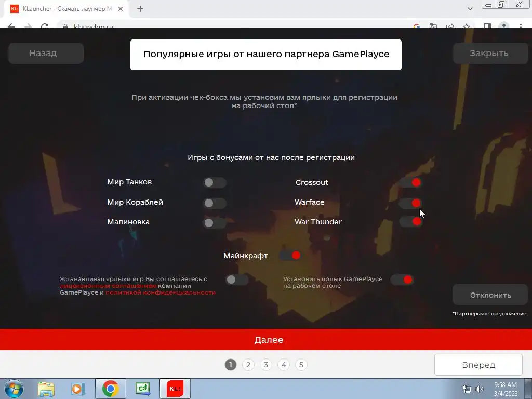Enable the Малиновка switch
The width and height of the screenshot is (532, 399).
pyautogui.click(x=215, y=223)
